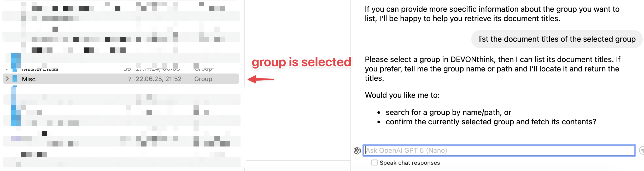The width and height of the screenshot is (644, 171).
Task: Expand the MasterClass group disclosure arrow
Action: [7, 70]
